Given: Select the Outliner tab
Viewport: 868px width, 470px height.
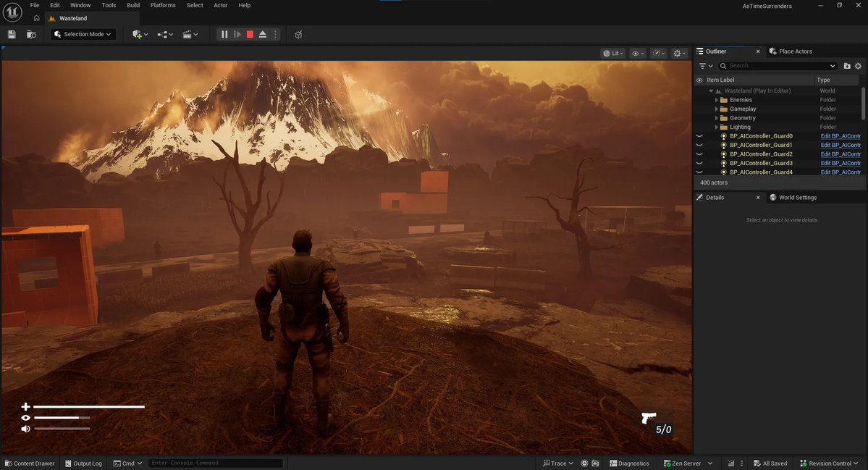Looking at the screenshot, I should point(716,51).
